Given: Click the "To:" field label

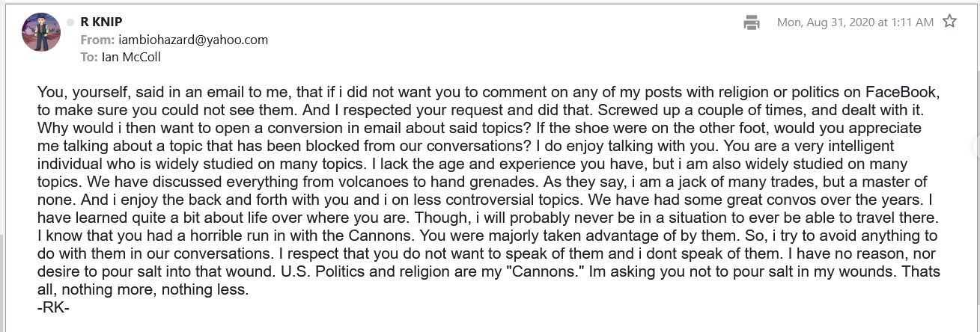Looking at the screenshot, I should tap(89, 57).
